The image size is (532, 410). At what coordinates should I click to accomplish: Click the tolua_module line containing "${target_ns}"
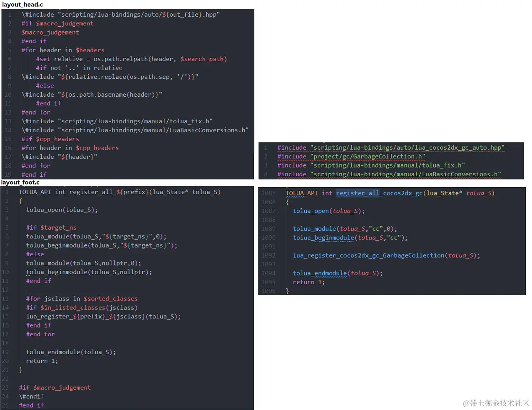coord(96,236)
